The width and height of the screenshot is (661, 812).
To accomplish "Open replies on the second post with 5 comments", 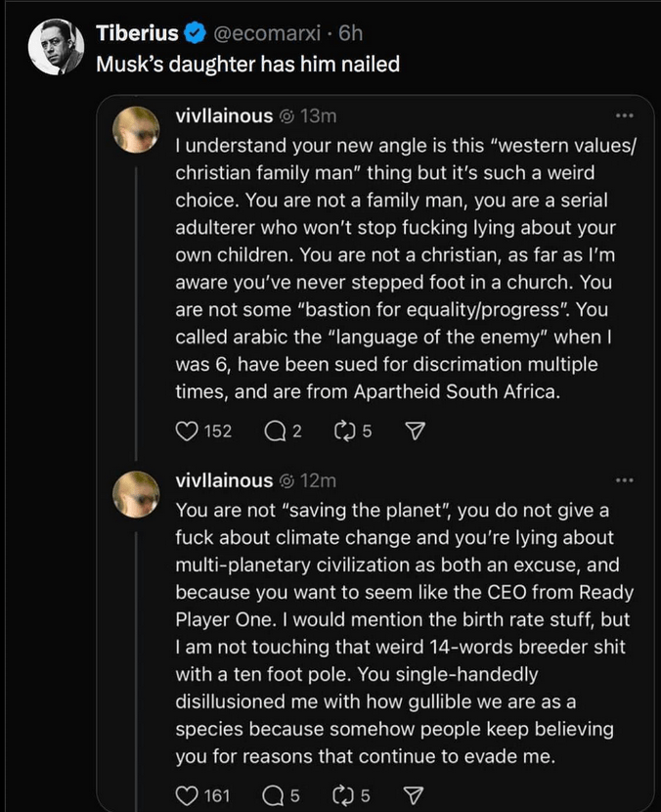I will pos(275,794).
